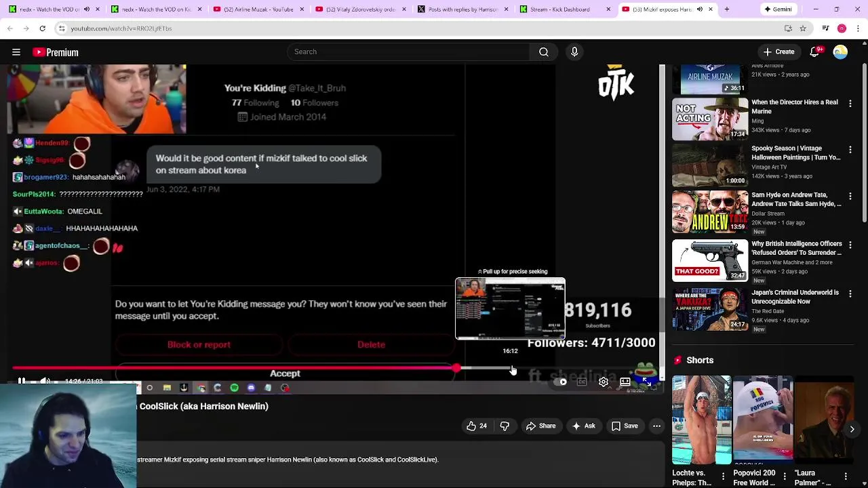
Task: Open the Gemini button in Chrome
Action: tap(778, 9)
